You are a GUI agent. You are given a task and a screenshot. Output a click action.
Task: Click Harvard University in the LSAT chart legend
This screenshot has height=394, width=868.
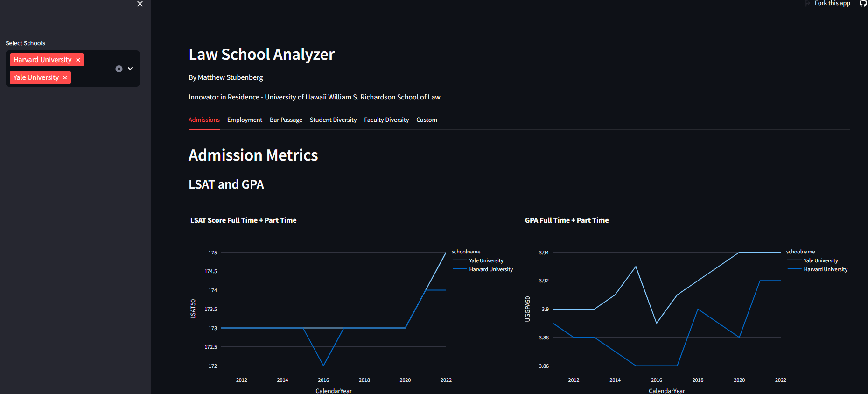point(490,269)
